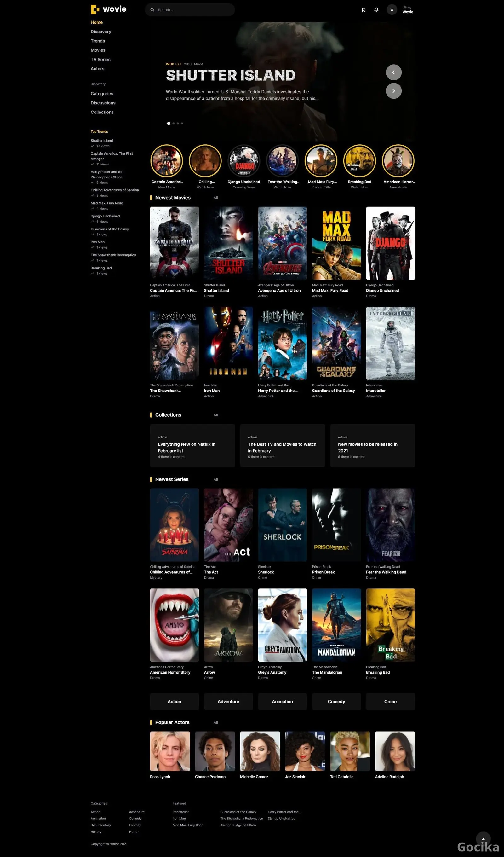The height and width of the screenshot is (857, 504).
Task: Select the Comedy genre button
Action: pos(336,702)
